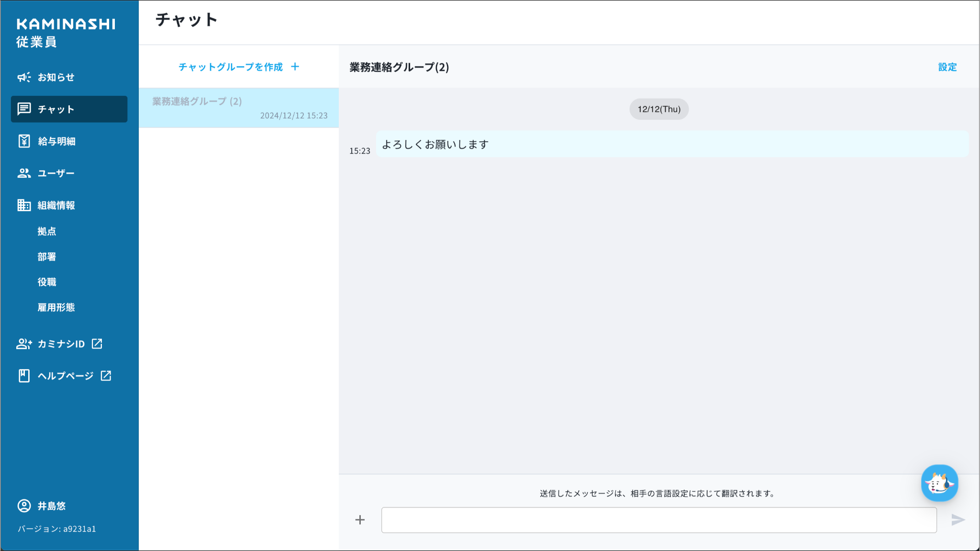The width and height of the screenshot is (980, 551).
Task: Click the users icon beside ユーザー
Action: click(24, 173)
